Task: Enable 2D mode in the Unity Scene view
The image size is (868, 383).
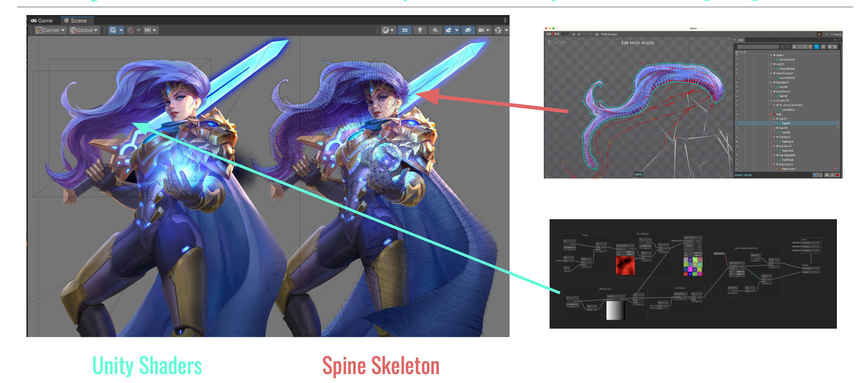Action: click(x=405, y=30)
